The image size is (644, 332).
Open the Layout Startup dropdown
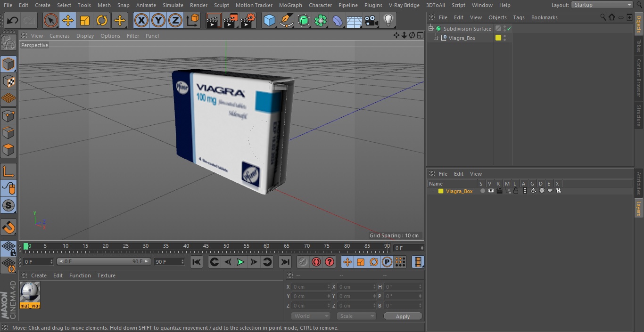coord(602,5)
